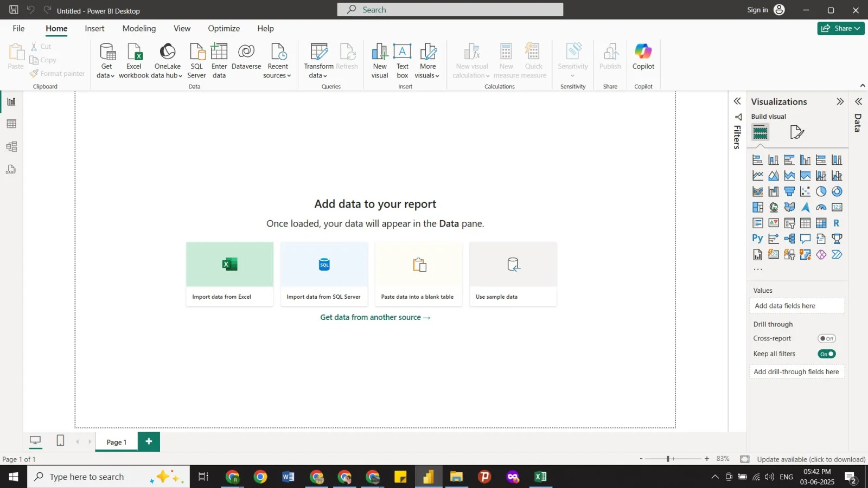
Task: Switch to desktop layout view
Action: [35, 441]
